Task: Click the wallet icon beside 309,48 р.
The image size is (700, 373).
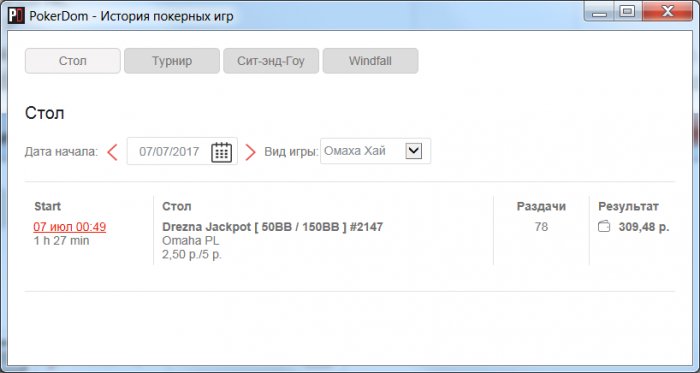Action: (604, 227)
